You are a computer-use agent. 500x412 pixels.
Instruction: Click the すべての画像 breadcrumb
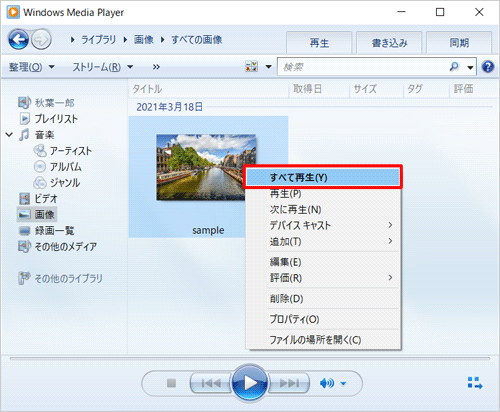click(197, 40)
